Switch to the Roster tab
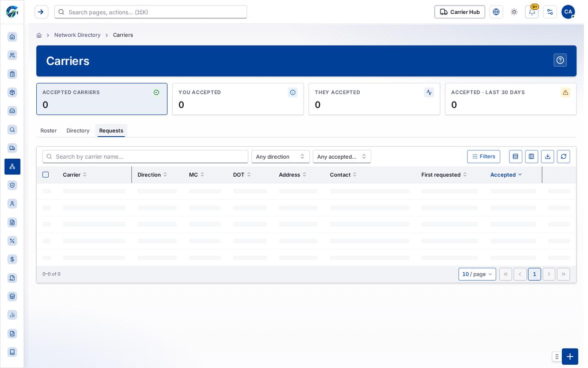 click(49, 131)
